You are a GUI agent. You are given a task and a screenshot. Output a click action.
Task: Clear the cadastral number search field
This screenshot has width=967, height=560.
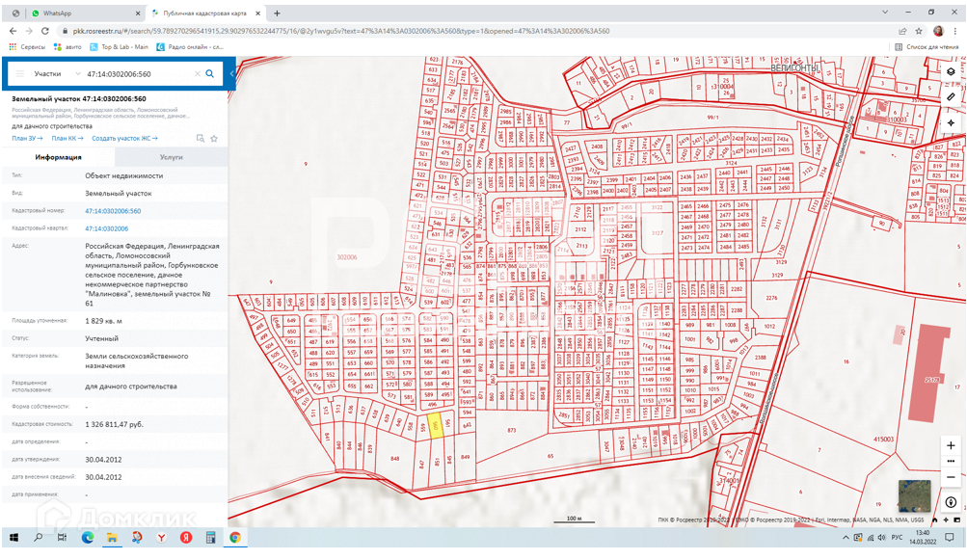tap(197, 73)
